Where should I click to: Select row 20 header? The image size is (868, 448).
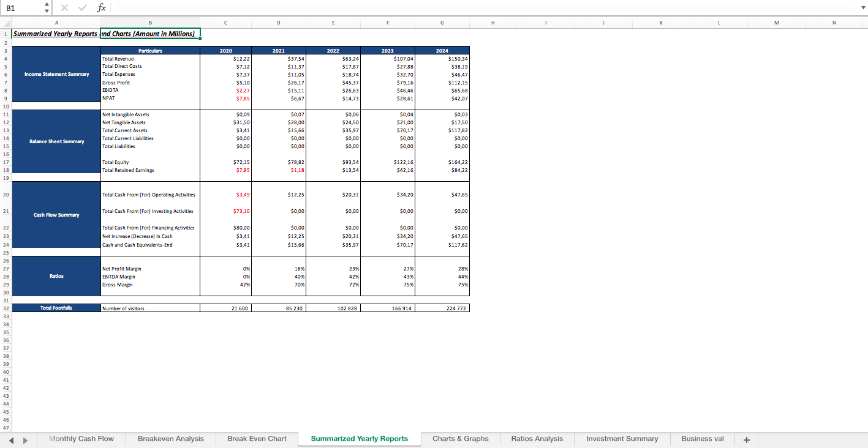tap(6, 195)
